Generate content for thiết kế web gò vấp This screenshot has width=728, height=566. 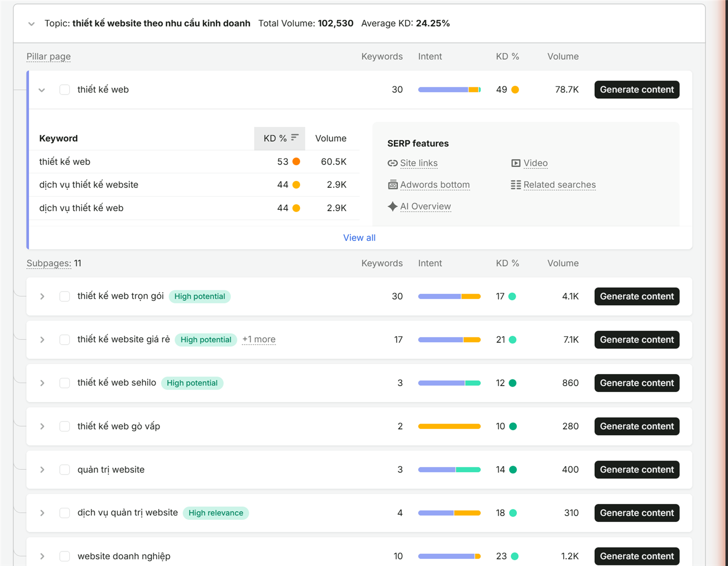tap(637, 426)
